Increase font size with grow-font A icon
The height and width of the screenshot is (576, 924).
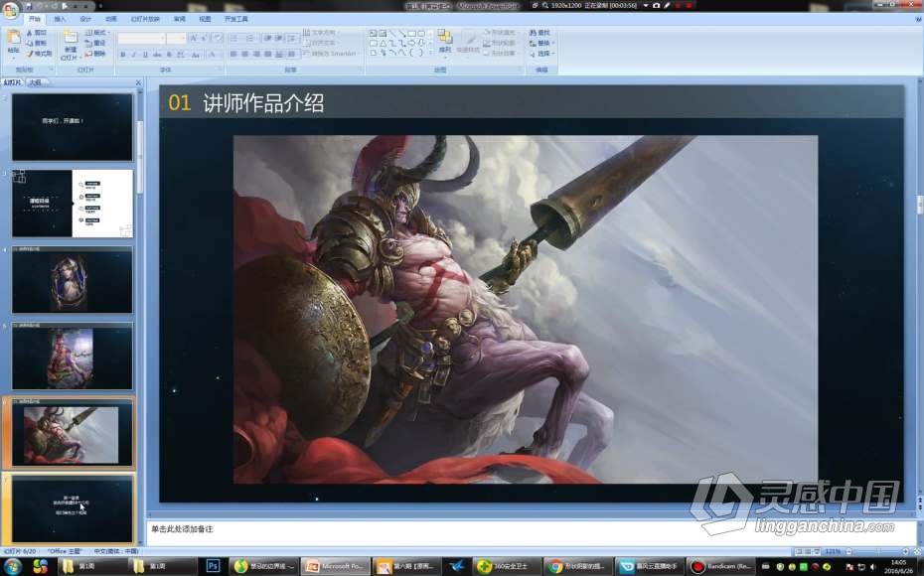point(194,39)
